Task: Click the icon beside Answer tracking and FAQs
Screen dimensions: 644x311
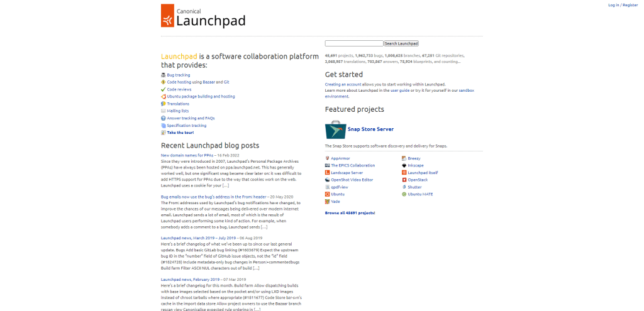Action: point(164,118)
